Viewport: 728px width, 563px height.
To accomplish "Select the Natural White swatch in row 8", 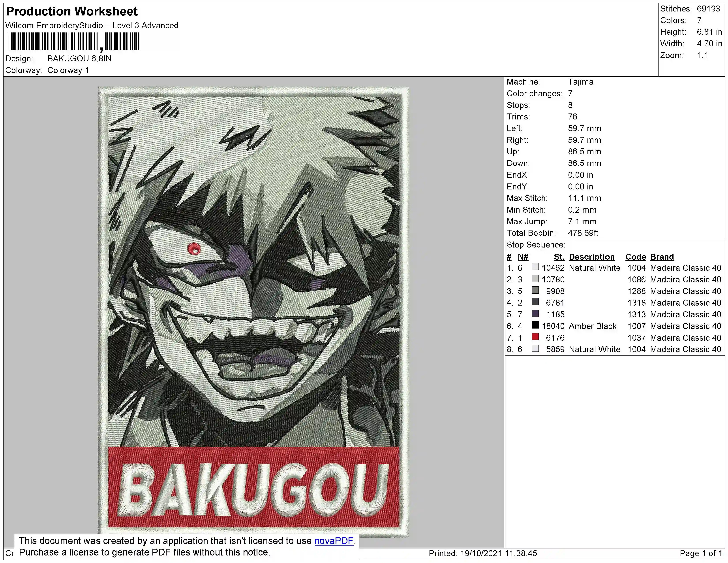I will coord(535,349).
